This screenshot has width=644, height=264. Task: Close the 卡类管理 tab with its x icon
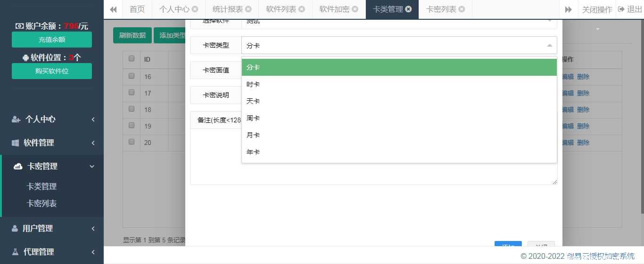(x=408, y=9)
